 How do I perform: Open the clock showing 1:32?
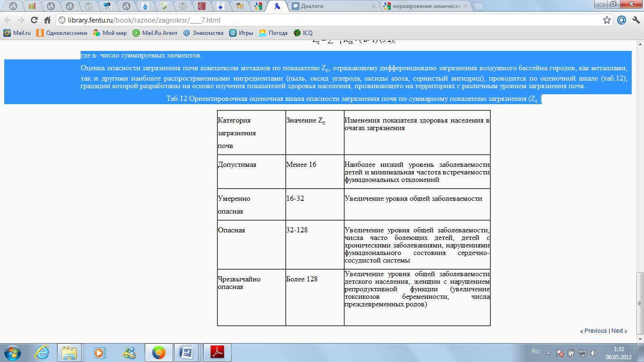619,353
